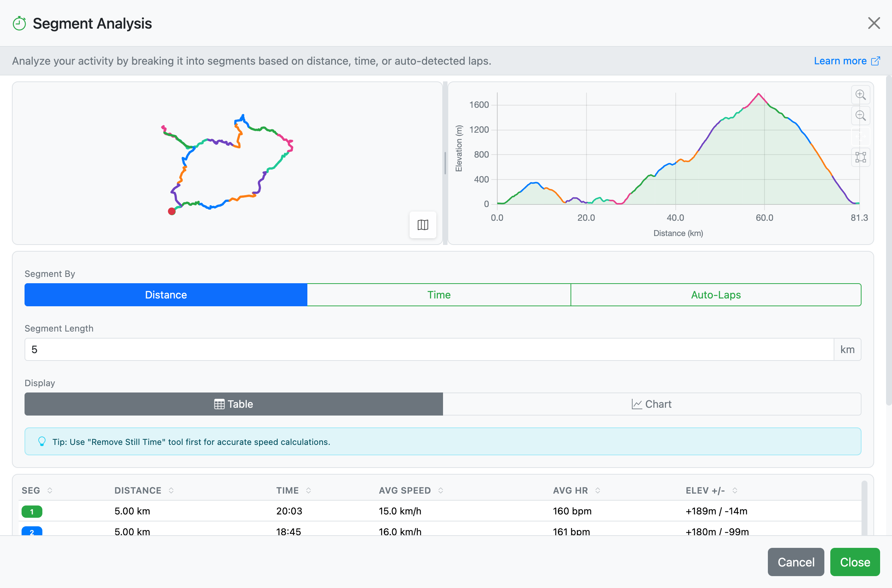Click the dialog's main vertical scrollbar

(x=889, y=240)
